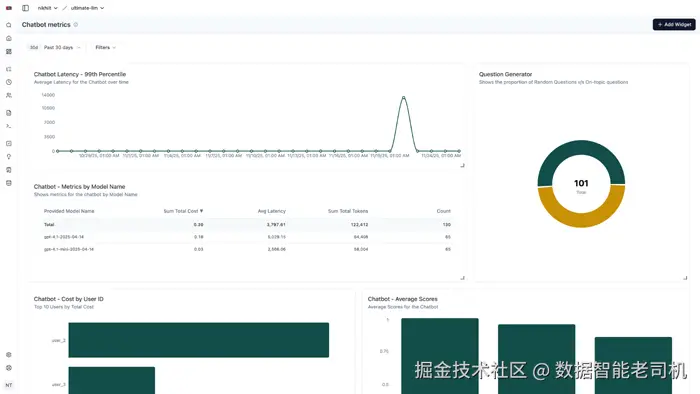The width and height of the screenshot is (700, 394).
Task: Grab resize handle of Latency widget
Action: (462, 165)
